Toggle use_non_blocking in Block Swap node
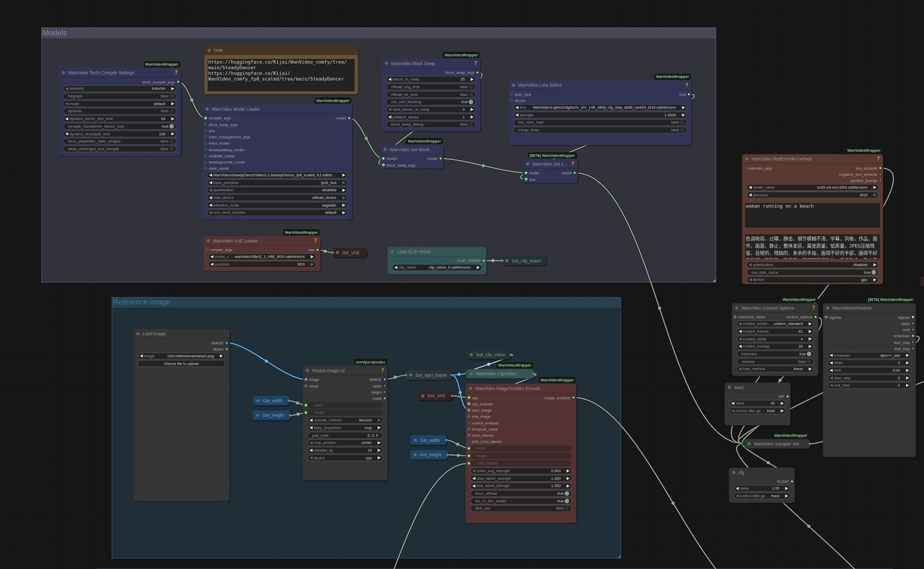924x569 pixels. [x=470, y=102]
